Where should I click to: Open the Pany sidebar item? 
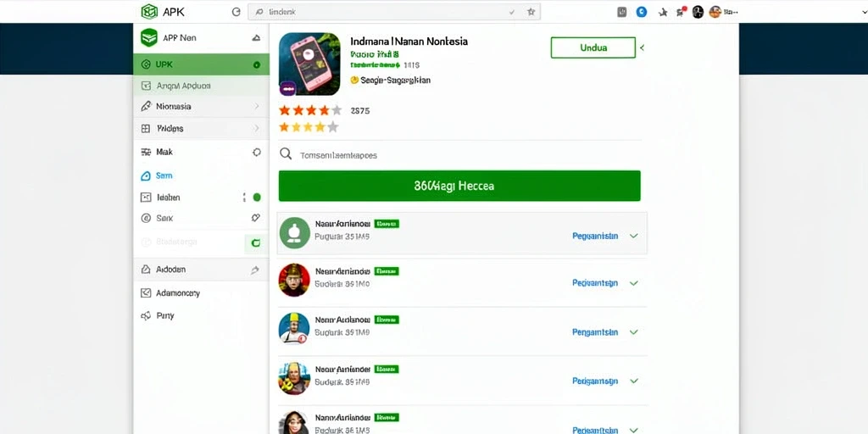(x=202, y=315)
